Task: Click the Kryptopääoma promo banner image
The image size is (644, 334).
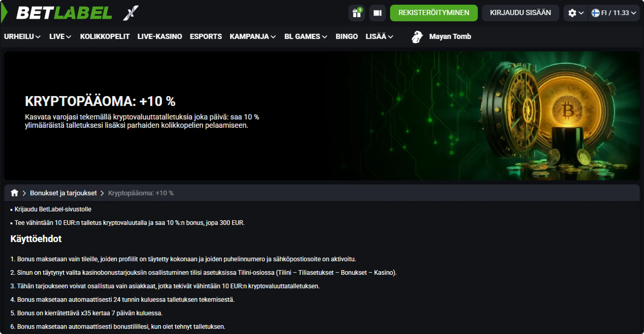Action: tap(322, 116)
